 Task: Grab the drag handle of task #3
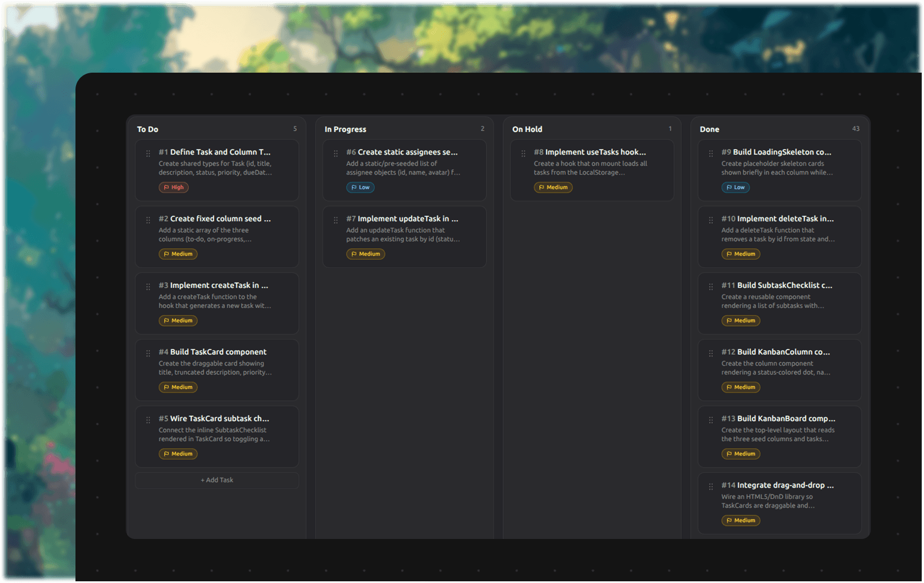148,287
